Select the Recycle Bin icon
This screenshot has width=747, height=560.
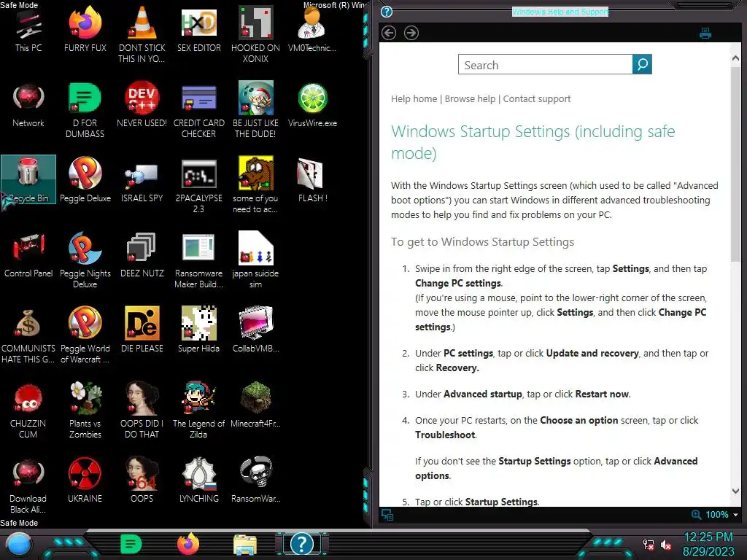(x=28, y=179)
